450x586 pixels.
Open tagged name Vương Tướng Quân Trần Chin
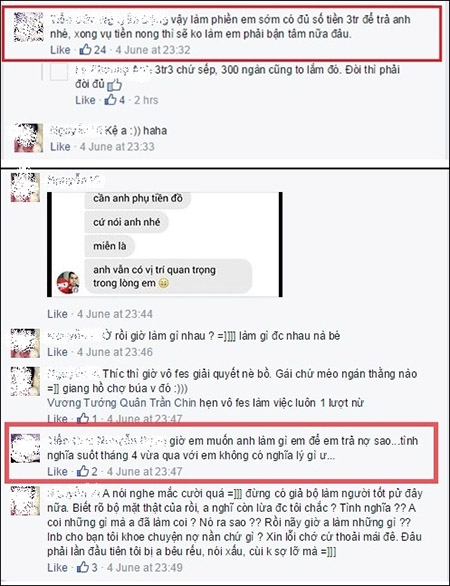click(x=122, y=403)
